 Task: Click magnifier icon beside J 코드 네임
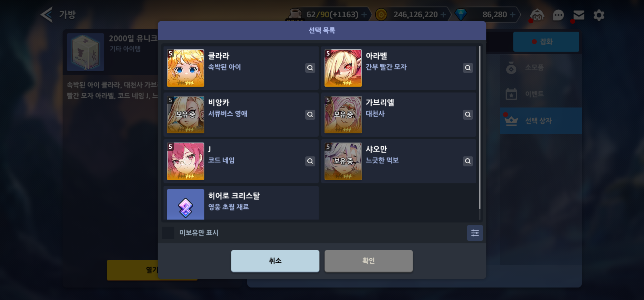pos(310,161)
